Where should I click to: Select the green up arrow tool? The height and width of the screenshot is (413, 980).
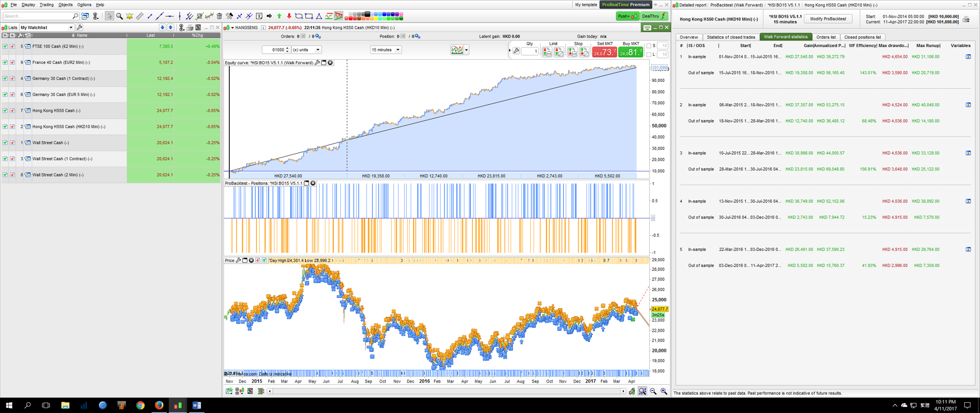[x=279, y=16]
